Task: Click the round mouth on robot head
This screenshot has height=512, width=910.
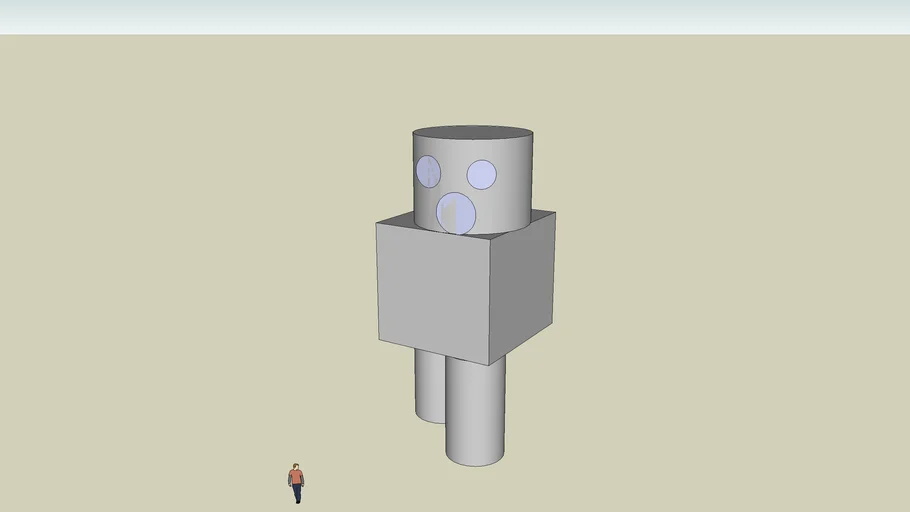Action: pos(445,210)
